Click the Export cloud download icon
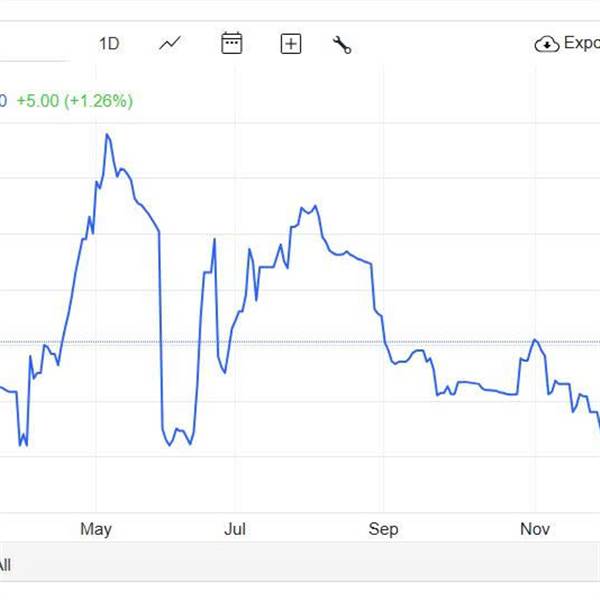Viewport: 600px width, 600px height. [547, 44]
